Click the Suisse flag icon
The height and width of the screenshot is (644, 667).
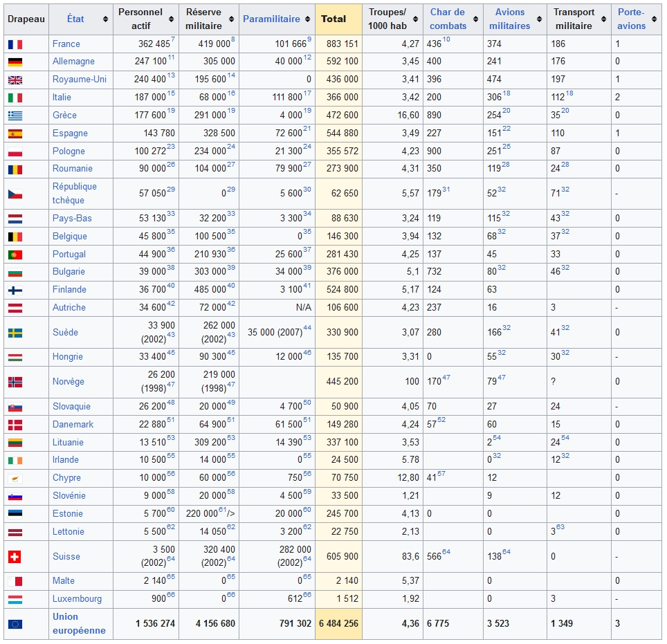15,556
